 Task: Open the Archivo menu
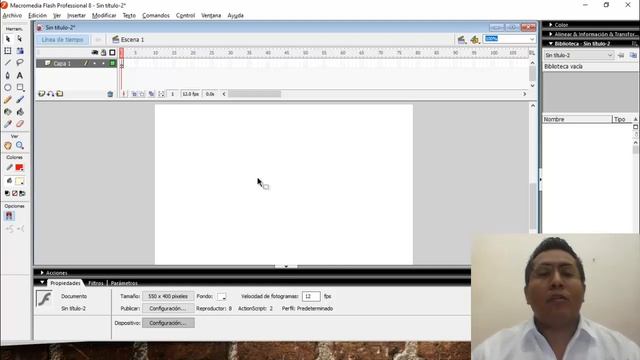coord(12,16)
